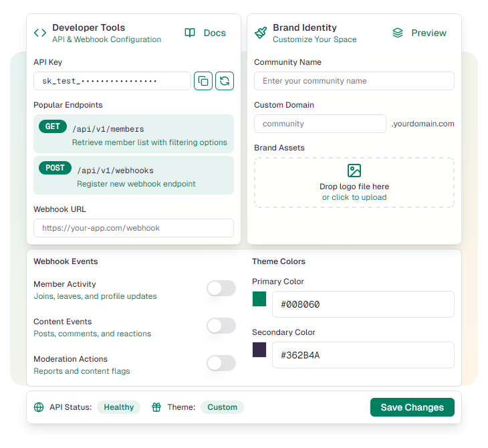Click the logo drop zone to upload

pos(354,191)
